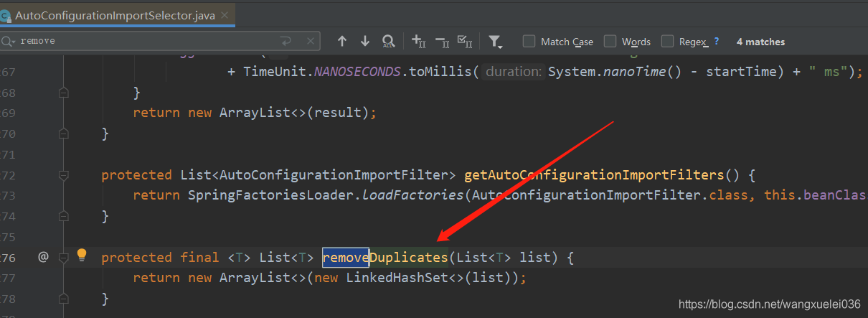Click inside the search field containing 'remove'
Image resolution: width=868 pixels, height=318 pixels.
[143, 42]
